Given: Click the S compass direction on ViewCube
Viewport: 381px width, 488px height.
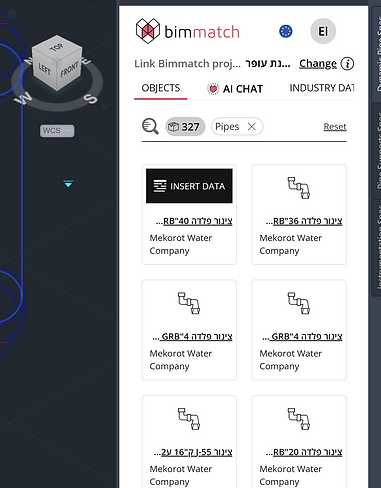Looking at the screenshot, I should click(90, 99).
